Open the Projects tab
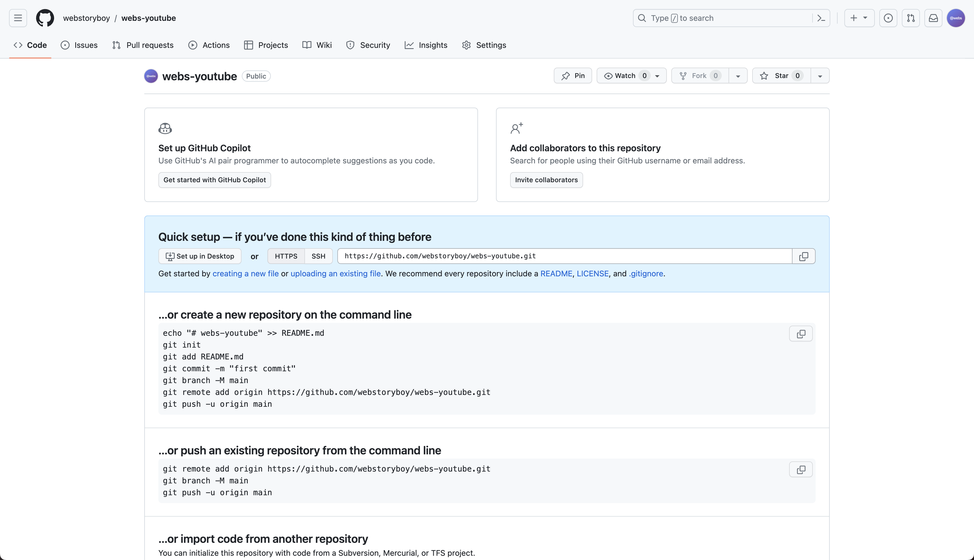The image size is (974, 560). pyautogui.click(x=266, y=45)
